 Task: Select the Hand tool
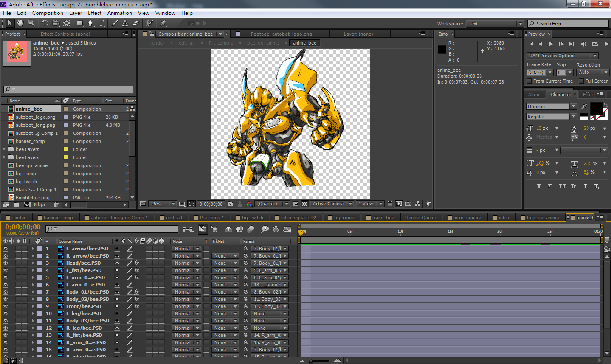(20, 23)
